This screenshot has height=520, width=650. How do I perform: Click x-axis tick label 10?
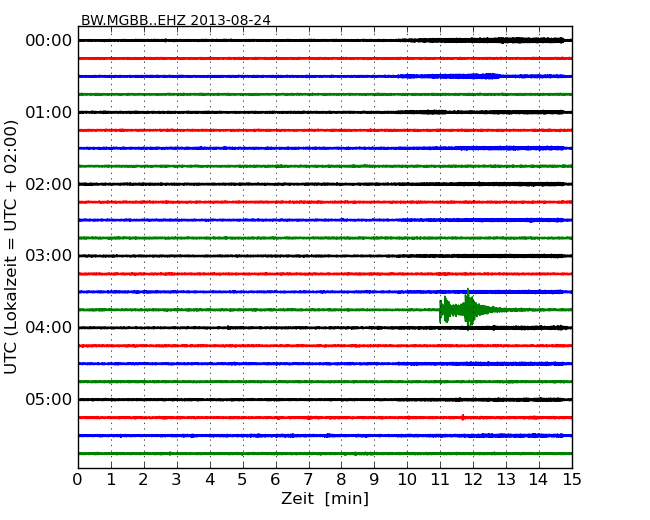click(x=407, y=480)
